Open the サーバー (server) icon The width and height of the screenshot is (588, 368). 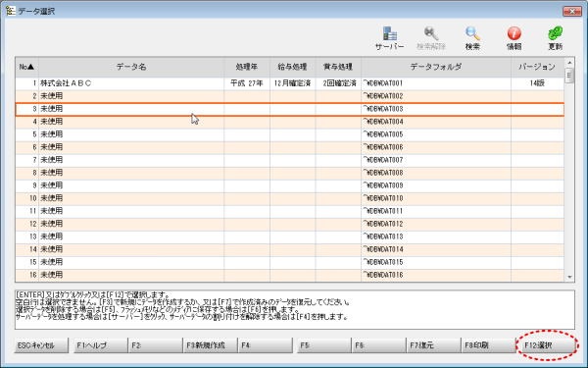390,33
